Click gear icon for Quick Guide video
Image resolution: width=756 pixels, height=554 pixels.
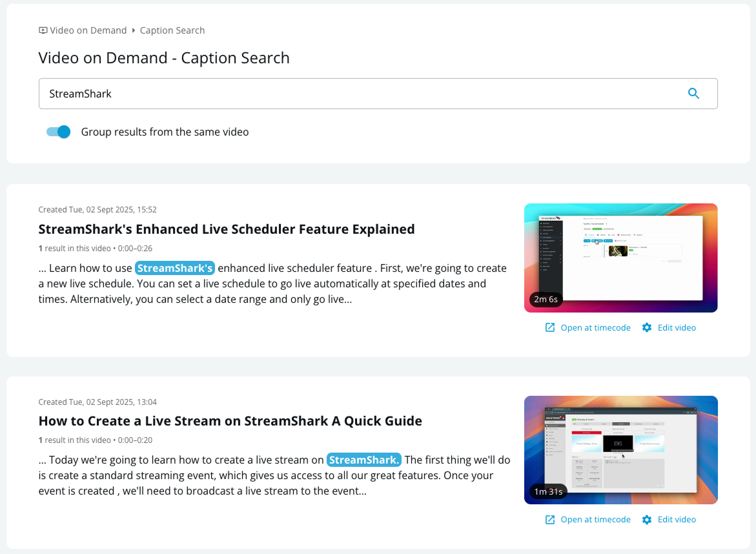[x=647, y=519]
